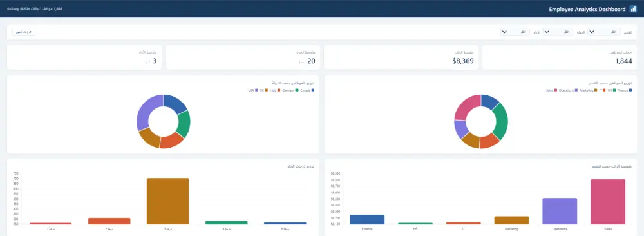This screenshot has width=644, height=236.
Task: Click the amber UK segment of country donut
Action: tap(150, 138)
